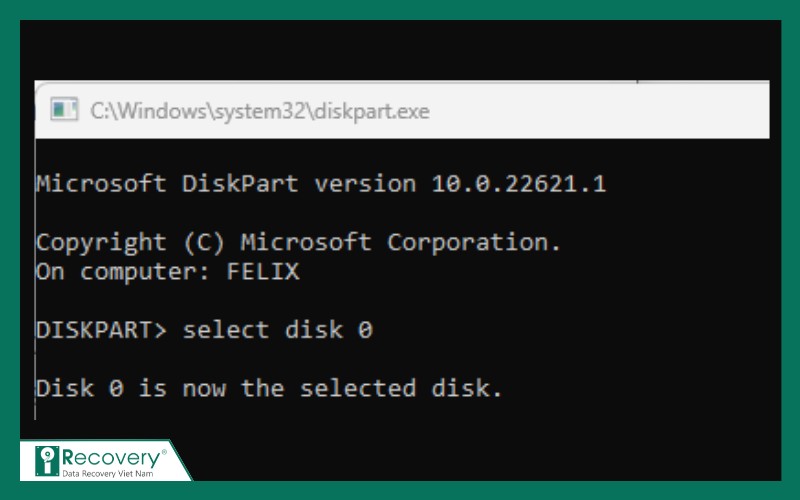Image resolution: width=800 pixels, height=500 pixels.
Task: Click the iRecovery keyhole logo icon
Action: click(x=47, y=461)
